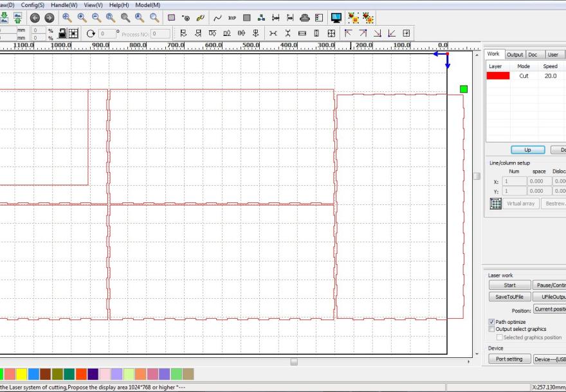Viewport: 566px width, 392px height.
Task: Click the plain magnifier icon after the A magnifier
Action: pos(154,17)
